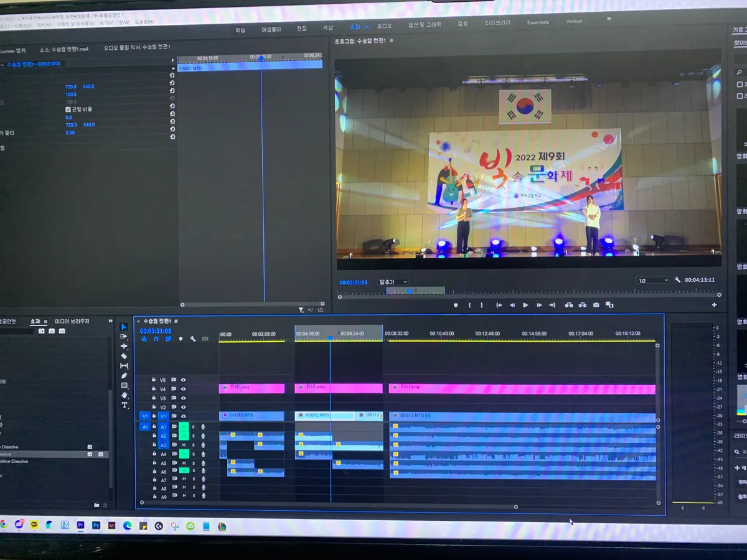Select the Track Select Forward tool

(123, 337)
